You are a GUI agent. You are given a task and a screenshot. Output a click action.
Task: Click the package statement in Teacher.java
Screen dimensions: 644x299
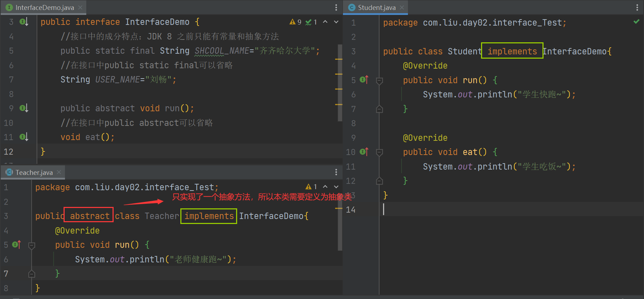click(x=127, y=187)
